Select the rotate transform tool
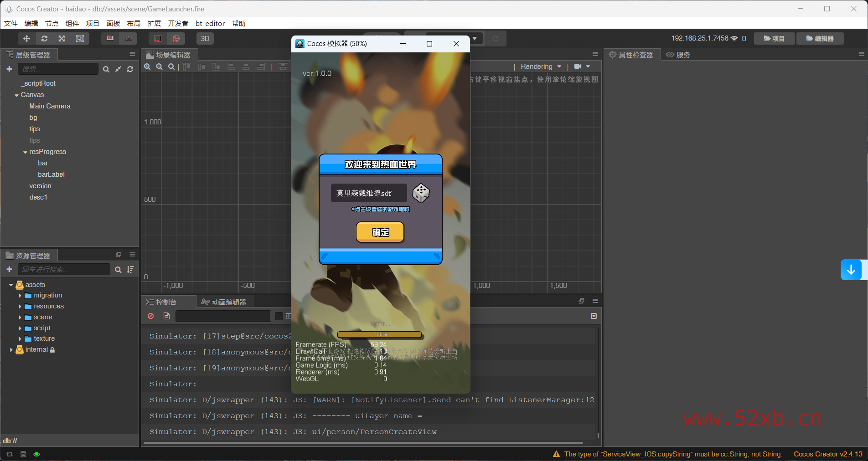The width and height of the screenshot is (868, 461). pos(44,39)
